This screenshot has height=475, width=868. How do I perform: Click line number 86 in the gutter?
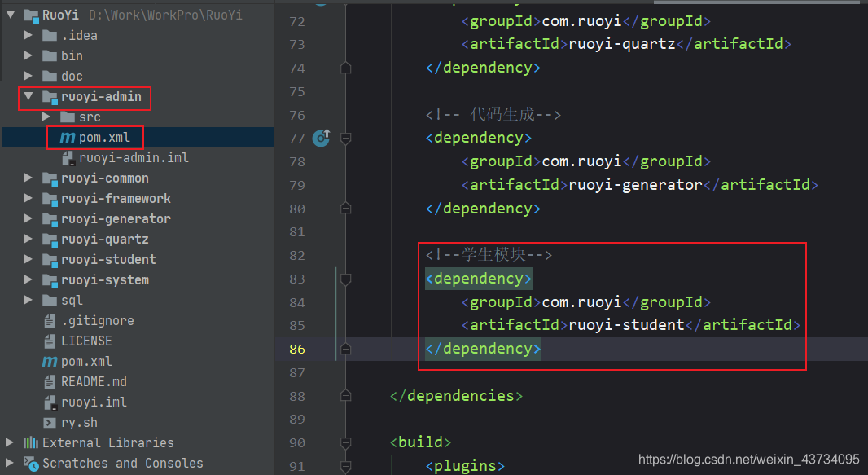pos(297,350)
